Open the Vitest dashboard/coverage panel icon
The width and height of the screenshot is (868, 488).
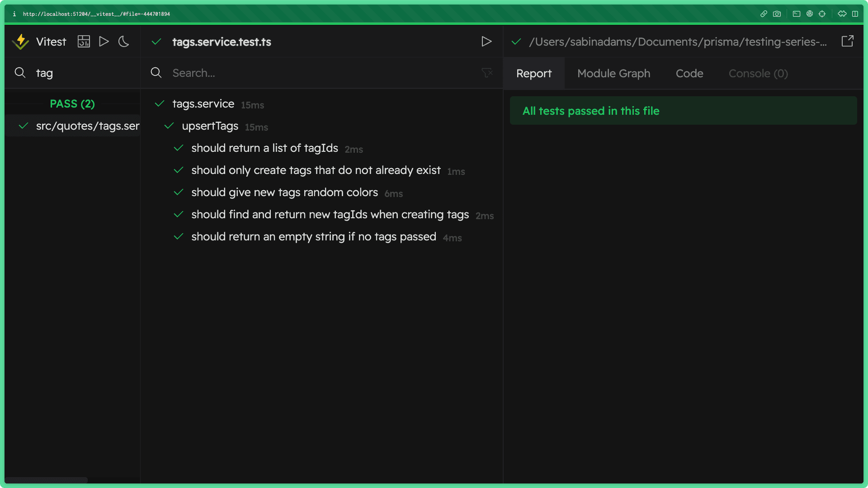click(x=84, y=41)
